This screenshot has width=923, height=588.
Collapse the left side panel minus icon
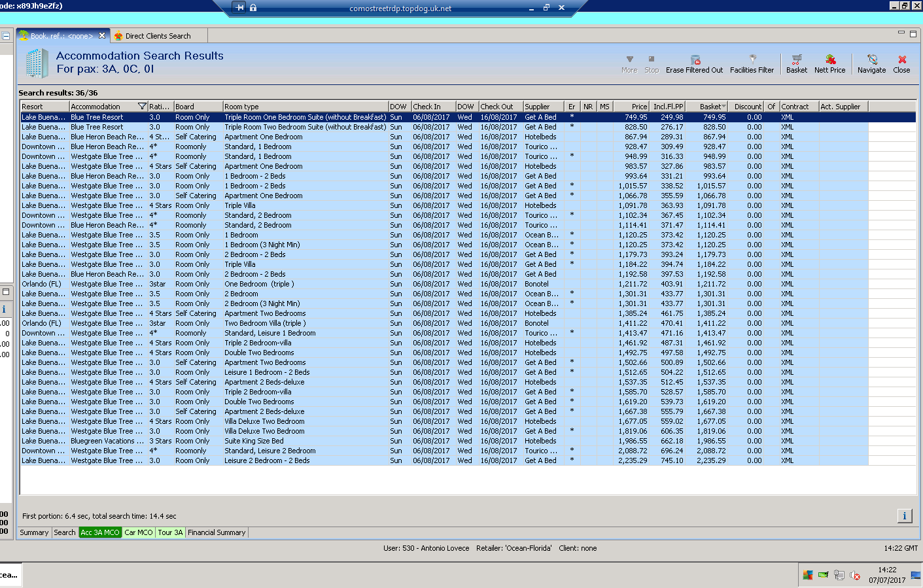pos(6,36)
